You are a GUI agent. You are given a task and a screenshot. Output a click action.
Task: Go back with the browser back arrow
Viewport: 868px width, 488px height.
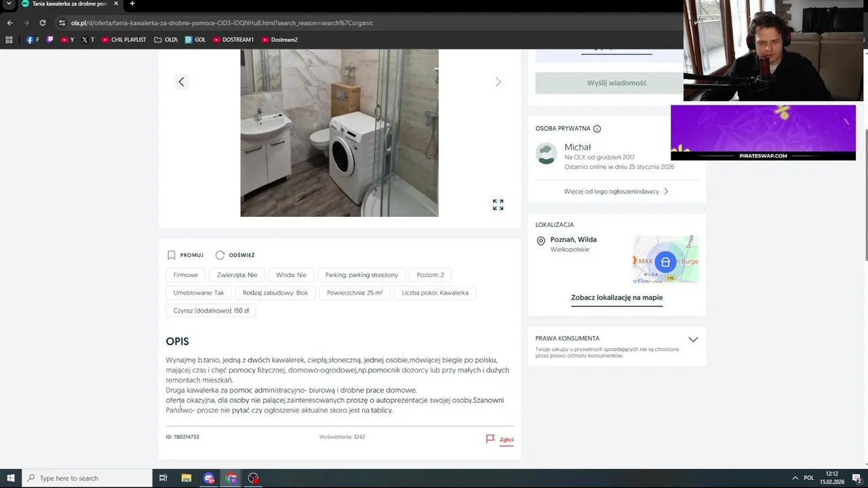coord(9,23)
